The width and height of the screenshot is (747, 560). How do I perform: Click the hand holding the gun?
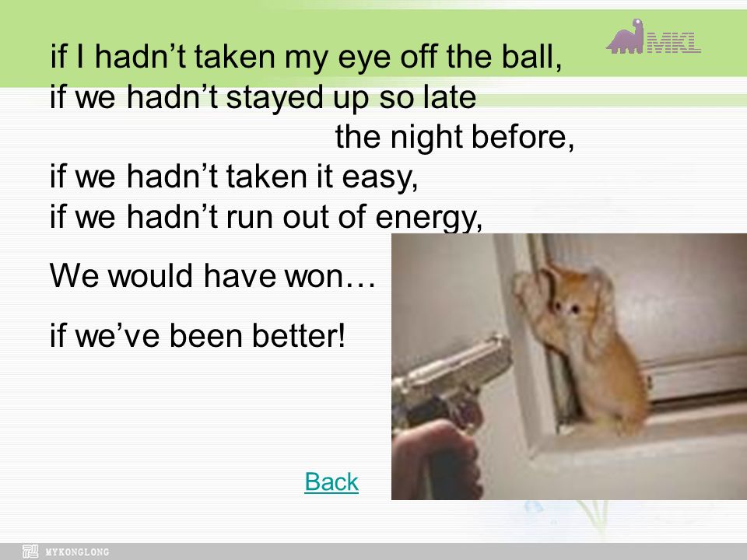pyautogui.click(x=437, y=460)
